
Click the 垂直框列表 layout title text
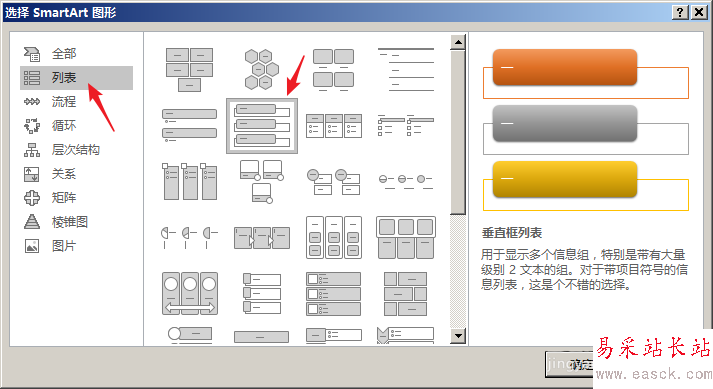click(512, 233)
